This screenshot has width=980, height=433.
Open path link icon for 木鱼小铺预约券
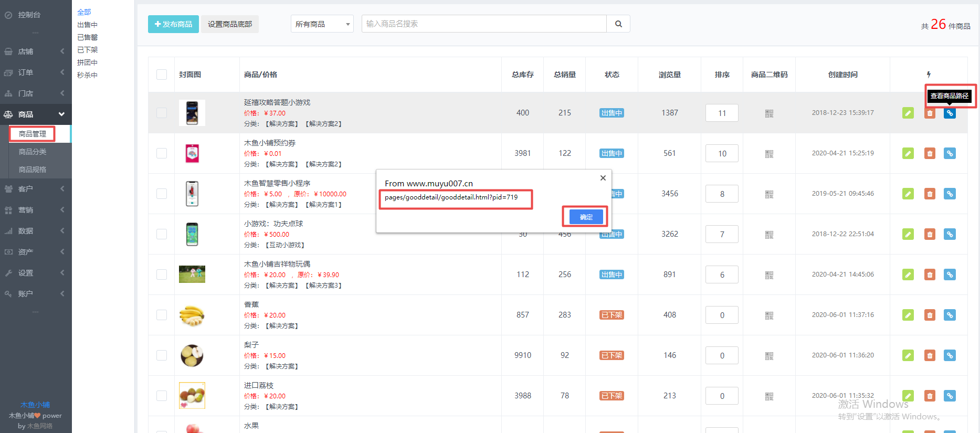950,153
